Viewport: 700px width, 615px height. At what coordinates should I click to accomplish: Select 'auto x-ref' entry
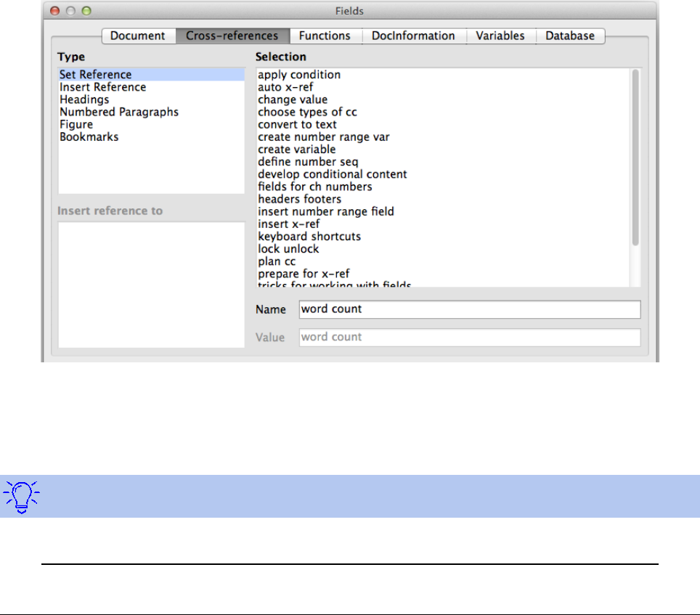coord(442,87)
